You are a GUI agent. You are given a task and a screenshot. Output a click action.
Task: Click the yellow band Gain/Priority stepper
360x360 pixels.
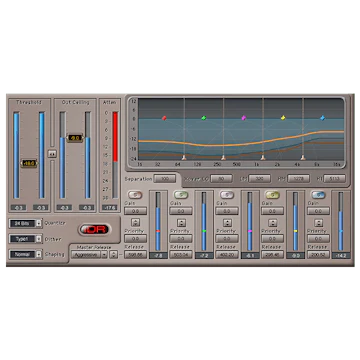(x=273, y=223)
